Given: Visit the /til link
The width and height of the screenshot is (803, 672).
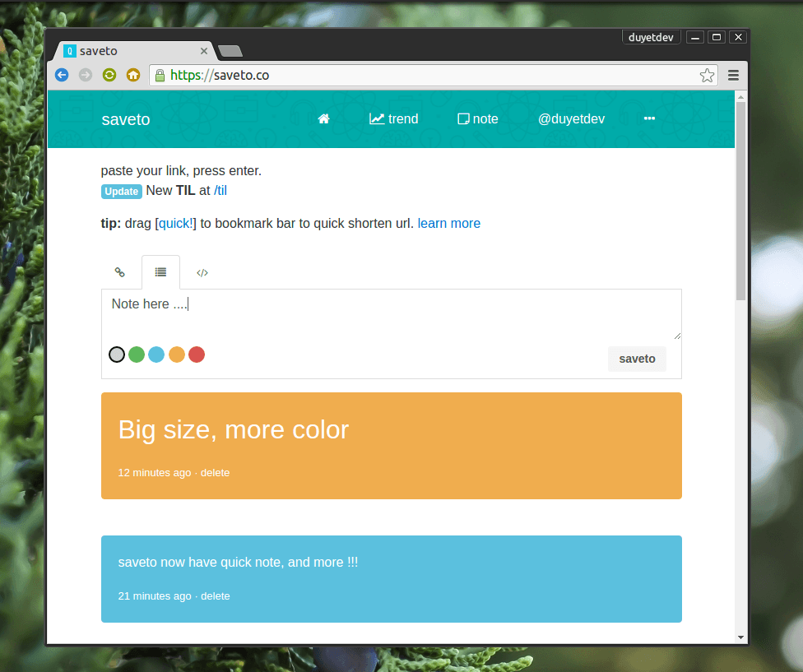Looking at the screenshot, I should pyautogui.click(x=220, y=190).
